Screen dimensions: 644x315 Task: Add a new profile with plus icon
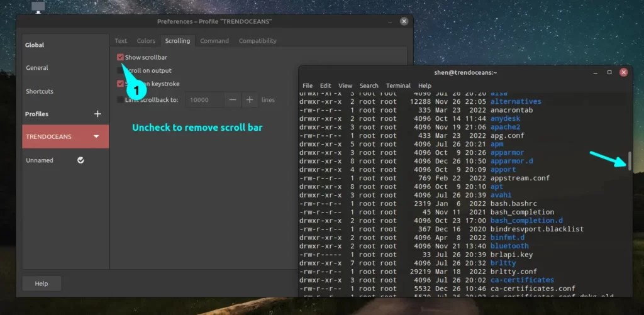pyautogui.click(x=97, y=114)
